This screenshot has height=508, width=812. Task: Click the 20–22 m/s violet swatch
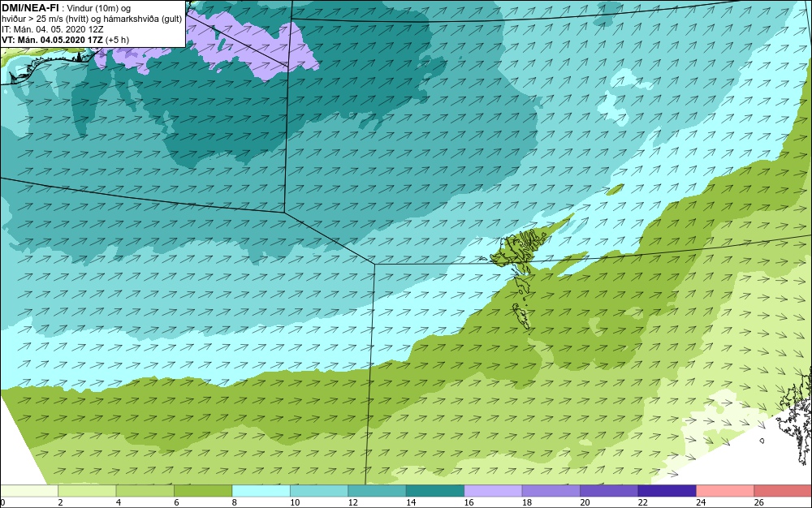(x=609, y=491)
